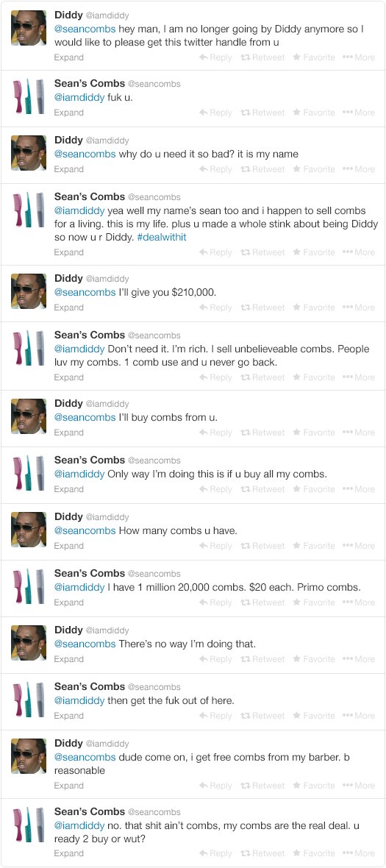Retweet the 'unbelieveable combs' tweet

click(x=262, y=377)
